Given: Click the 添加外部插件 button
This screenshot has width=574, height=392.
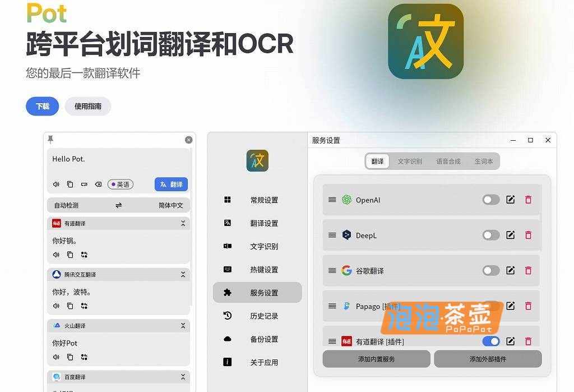Looking at the screenshot, I should click(x=487, y=359).
